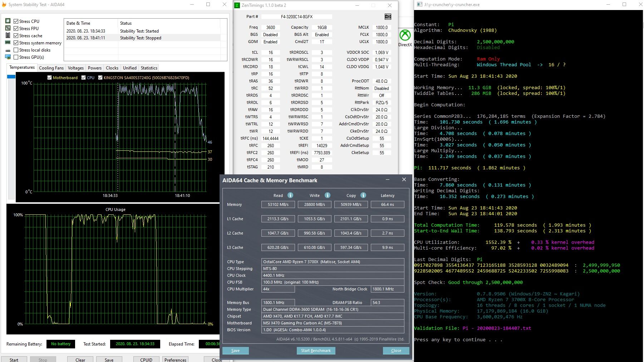Viewport: 644px width, 362px height.
Task: Click the blue graph scroll indicator
Action: click(x=11, y=77)
